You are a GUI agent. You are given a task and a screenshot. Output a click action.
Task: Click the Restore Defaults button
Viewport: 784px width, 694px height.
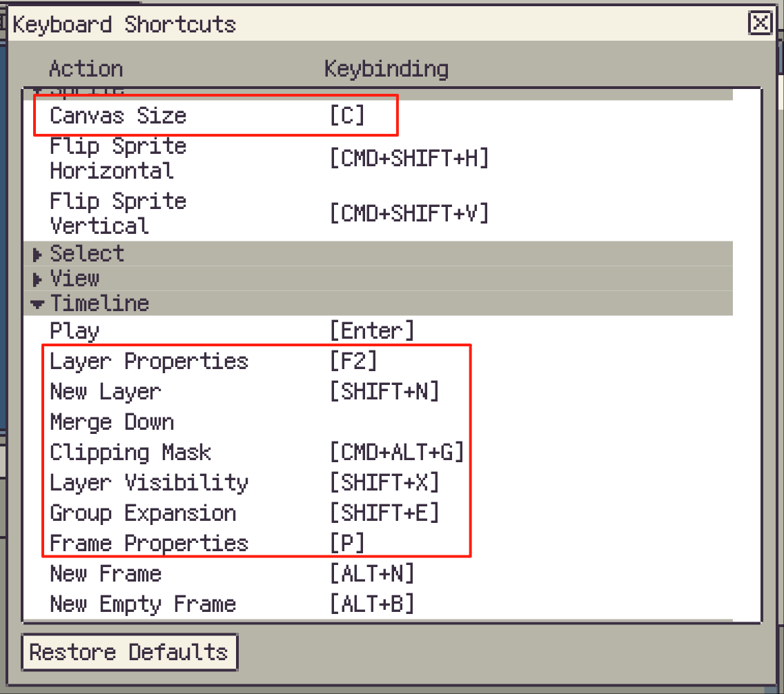coord(129,653)
